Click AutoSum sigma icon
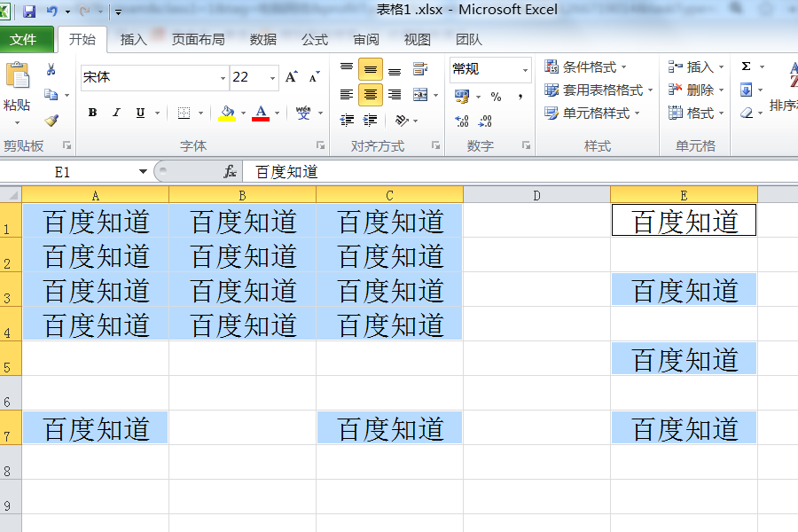 [x=746, y=66]
